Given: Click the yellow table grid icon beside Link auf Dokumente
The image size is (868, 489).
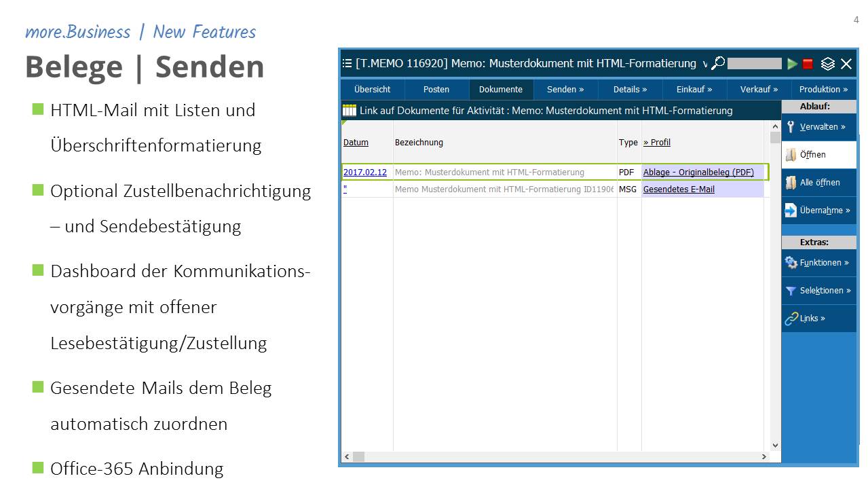Looking at the screenshot, I should coord(349,110).
